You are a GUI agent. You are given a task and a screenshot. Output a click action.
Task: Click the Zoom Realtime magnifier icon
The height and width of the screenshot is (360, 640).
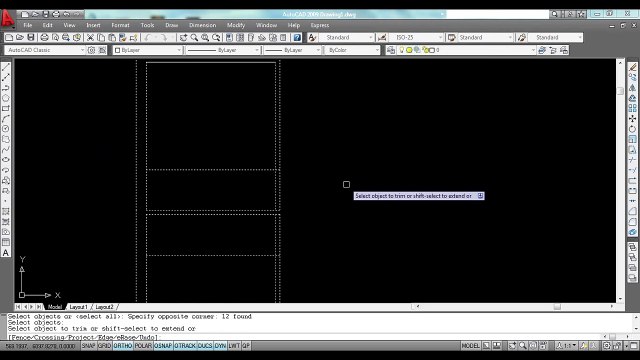pyautogui.click(x=194, y=38)
